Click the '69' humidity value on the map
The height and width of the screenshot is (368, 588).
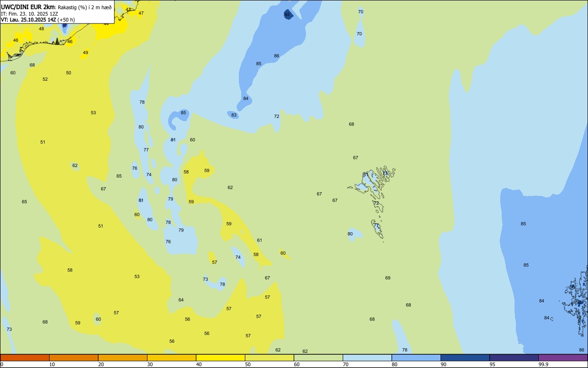coord(388,278)
